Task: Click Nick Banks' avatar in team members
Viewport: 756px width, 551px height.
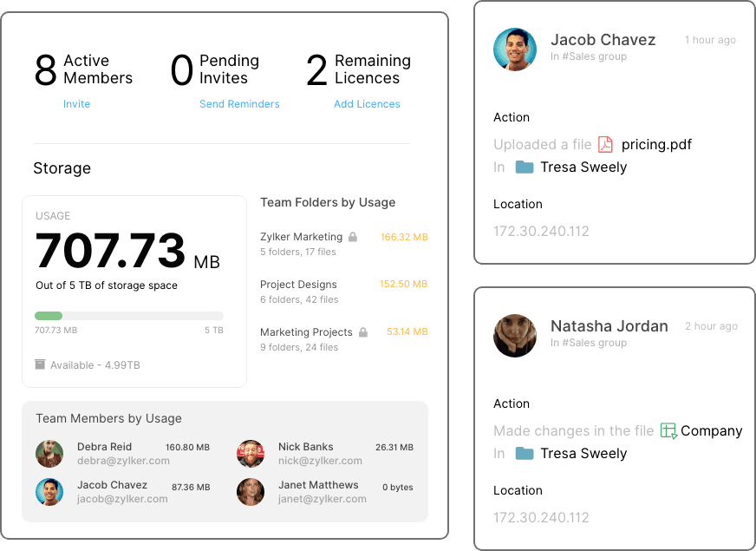Action: tap(251, 454)
